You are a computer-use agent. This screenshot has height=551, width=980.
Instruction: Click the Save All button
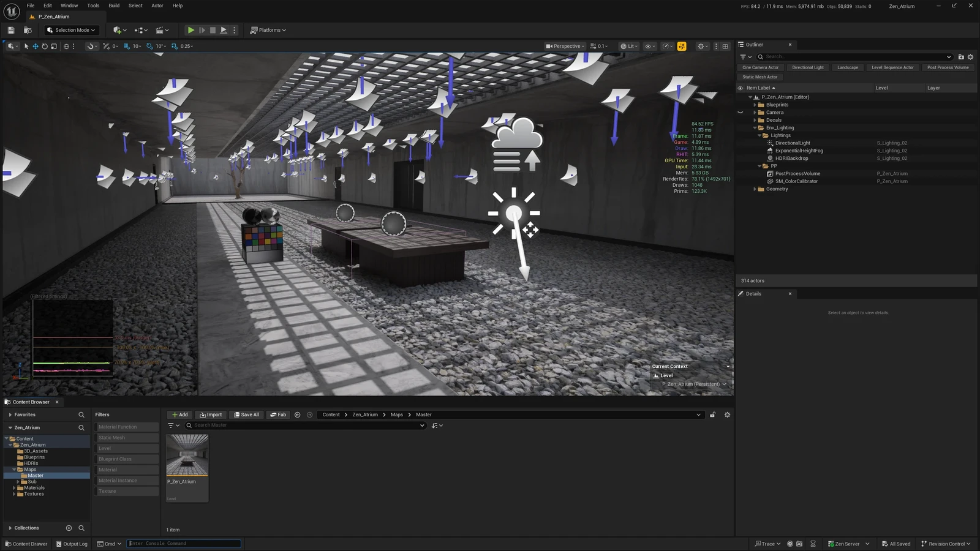coord(246,414)
